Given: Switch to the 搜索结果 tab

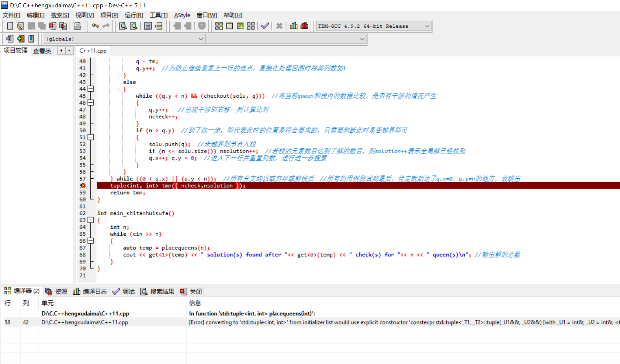Looking at the screenshot, I should tap(157, 291).
